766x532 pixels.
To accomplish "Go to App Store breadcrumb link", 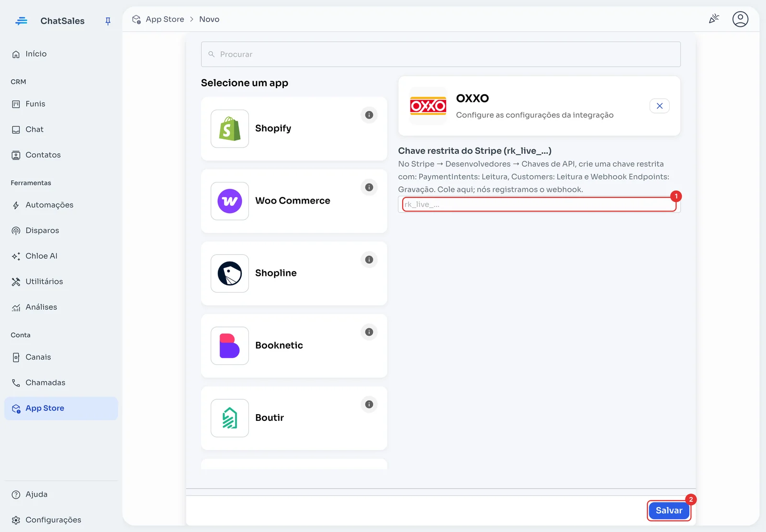I will coord(165,19).
